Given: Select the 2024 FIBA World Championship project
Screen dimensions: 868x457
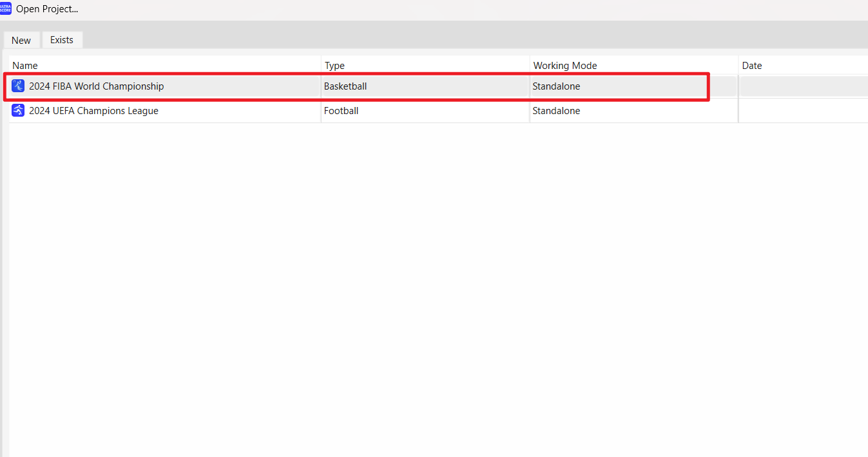Looking at the screenshot, I should [97, 86].
